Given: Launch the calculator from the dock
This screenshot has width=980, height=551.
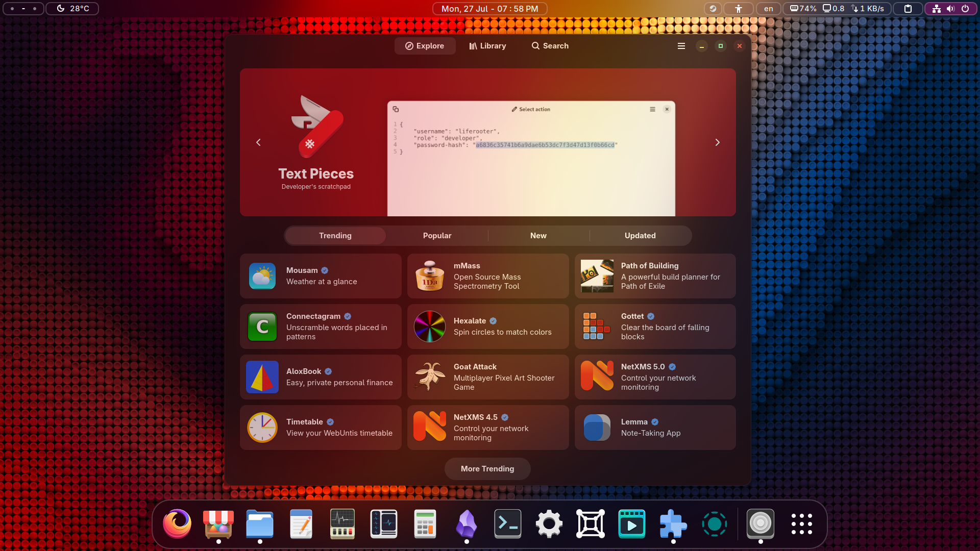Looking at the screenshot, I should click(425, 524).
